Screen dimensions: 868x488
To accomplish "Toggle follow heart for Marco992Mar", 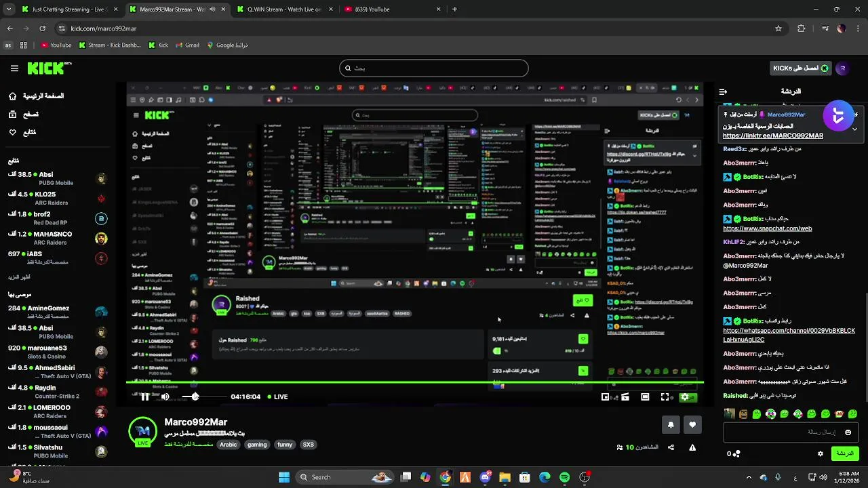I will [x=692, y=424].
